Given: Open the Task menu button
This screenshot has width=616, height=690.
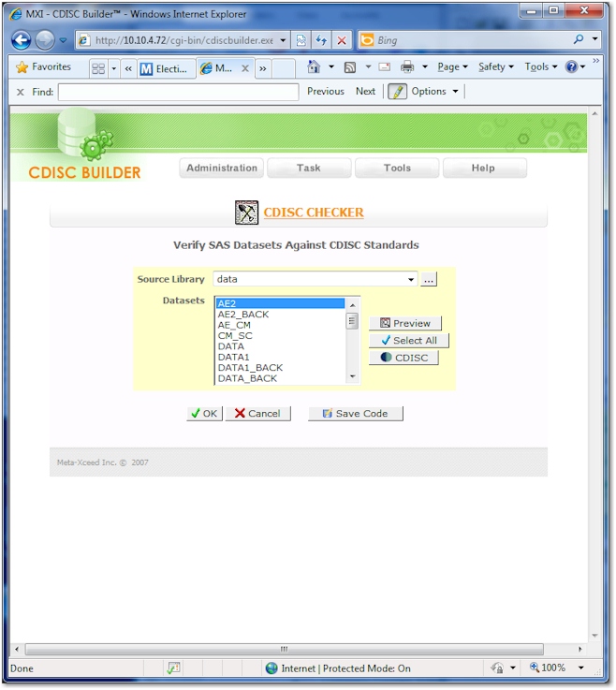Looking at the screenshot, I should [309, 169].
